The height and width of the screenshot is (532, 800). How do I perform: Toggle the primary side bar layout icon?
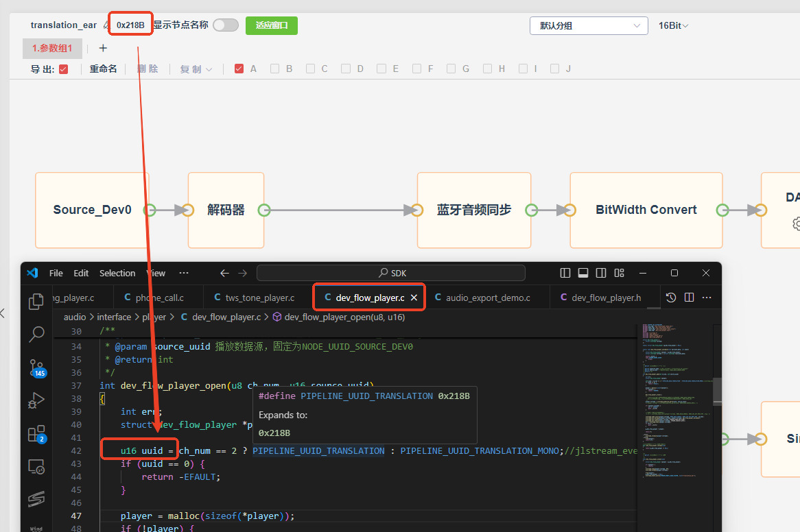(x=565, y=273)
